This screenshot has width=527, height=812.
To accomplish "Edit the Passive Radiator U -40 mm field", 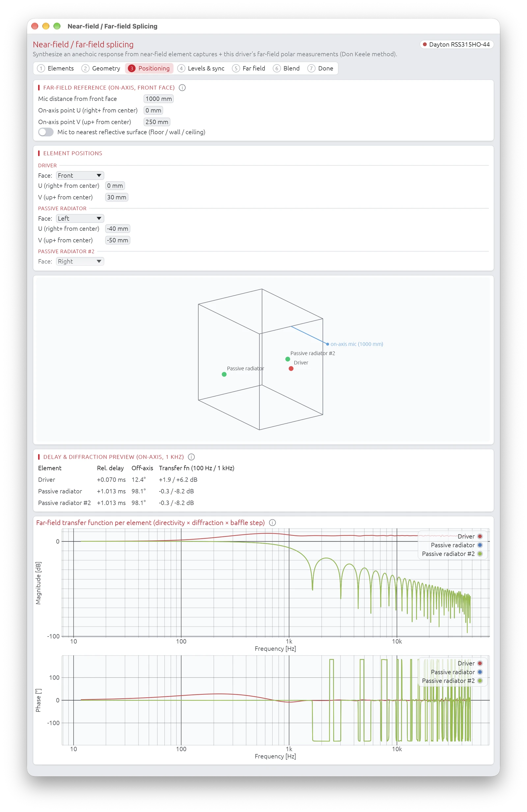I will [x=118, y=229].
